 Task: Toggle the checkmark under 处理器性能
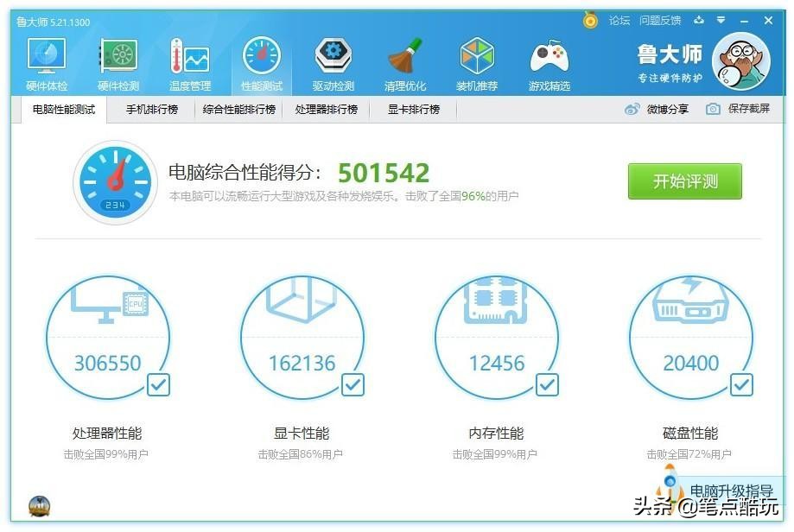pos(157,386)
